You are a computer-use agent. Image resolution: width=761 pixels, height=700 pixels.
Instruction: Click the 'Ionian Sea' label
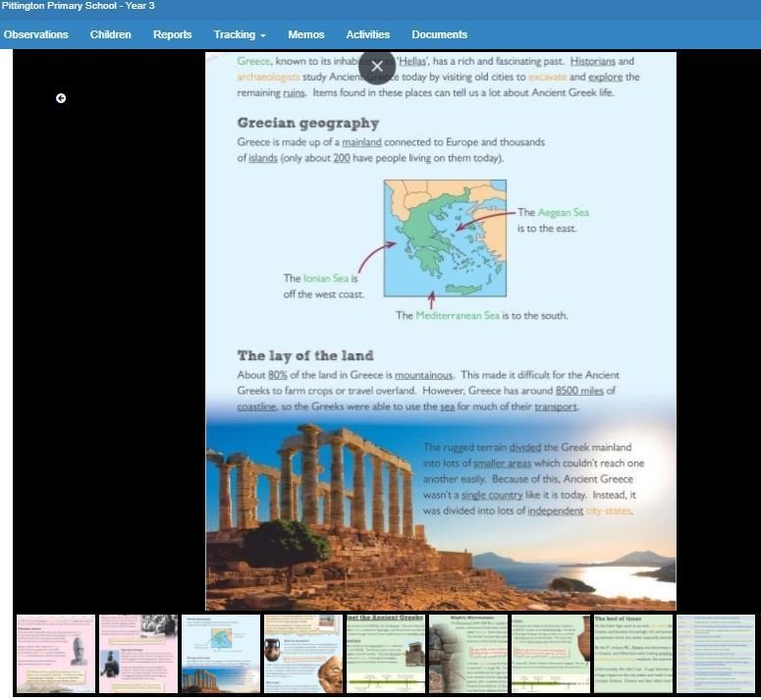(326, 279)
